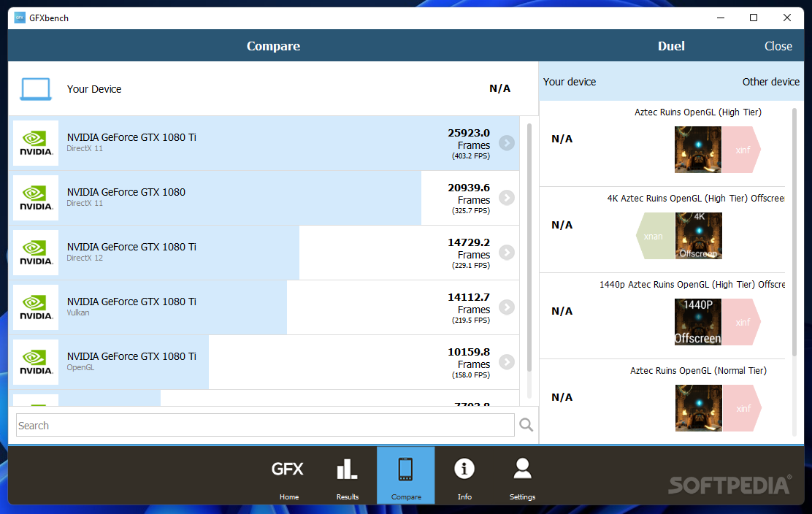
Task: Click 4K Aztec Ruins OpenGL Offscreen title
Action: click(695, 199)
